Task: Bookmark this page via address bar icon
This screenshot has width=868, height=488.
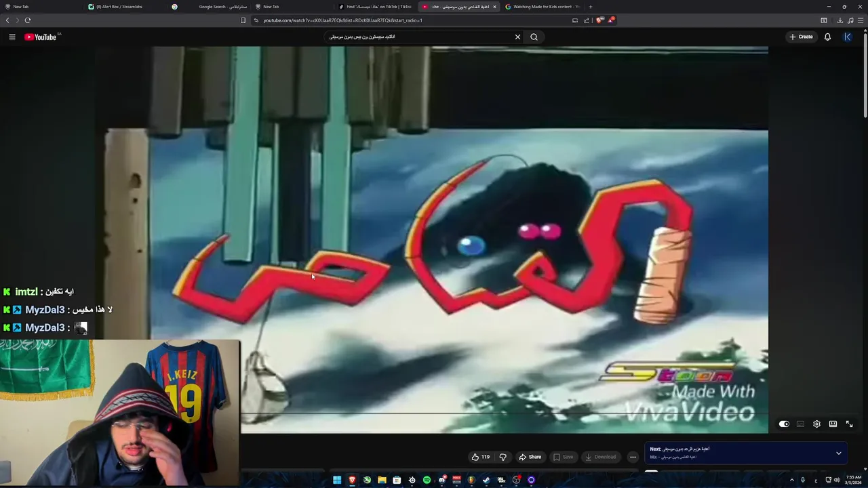Action: pos(243,20)
